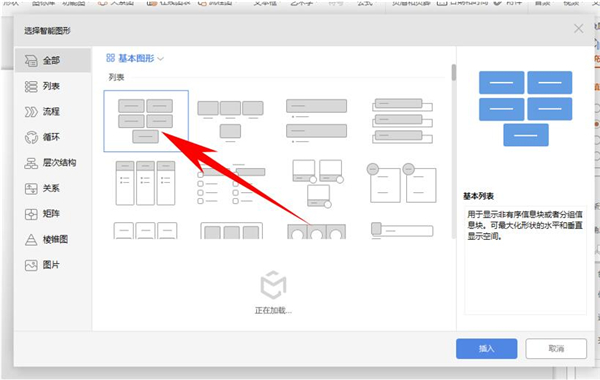This screenshot has width=600, height=380.
Task: Switch to the 全部 all category
Action: click(x=53, y=60)
